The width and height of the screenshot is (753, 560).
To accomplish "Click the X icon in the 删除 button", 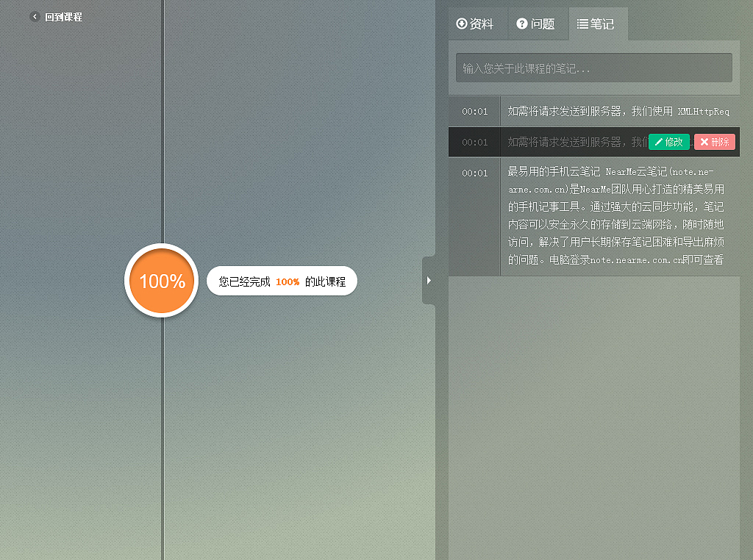I will click(x=704, y=142).
